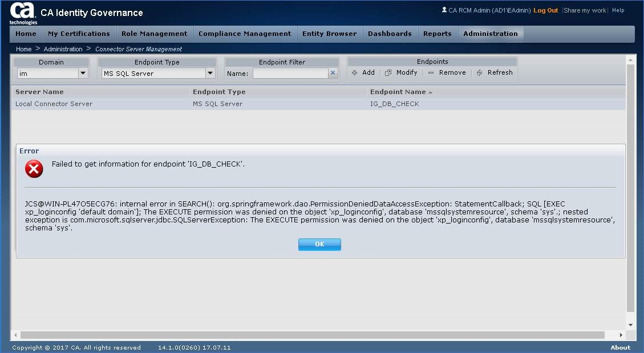Open the Home menu
This screenshot has height=353, width=644.
coord(26,34)
